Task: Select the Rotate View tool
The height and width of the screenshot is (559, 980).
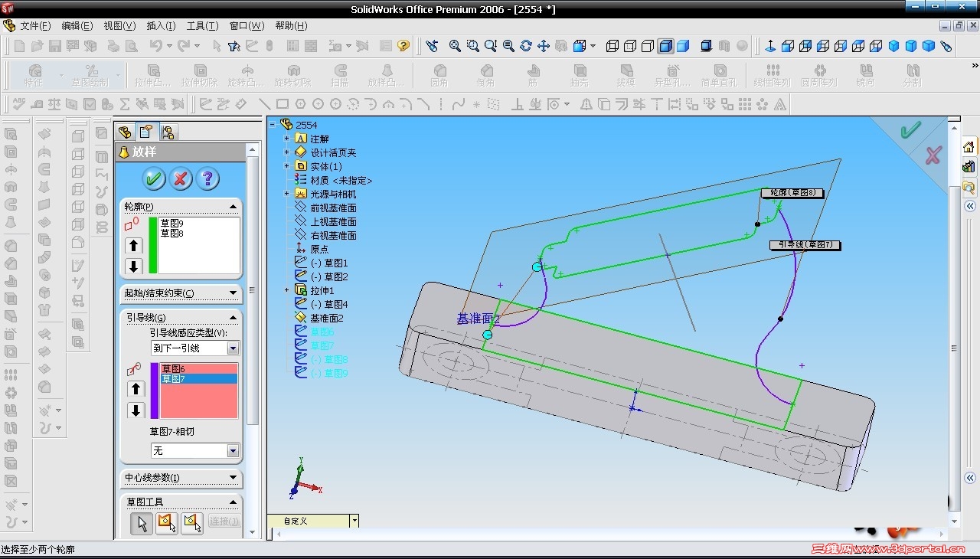Action: coord(526,46)
